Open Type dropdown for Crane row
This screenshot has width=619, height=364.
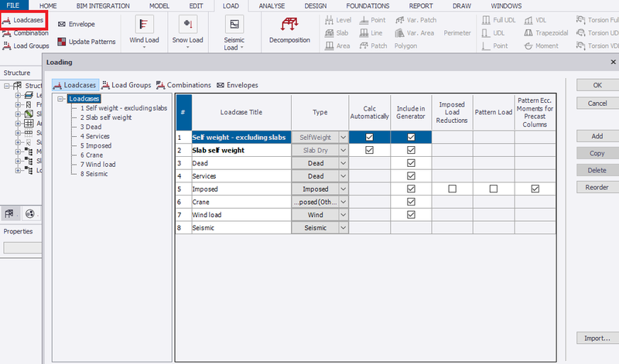pos(344,202)
